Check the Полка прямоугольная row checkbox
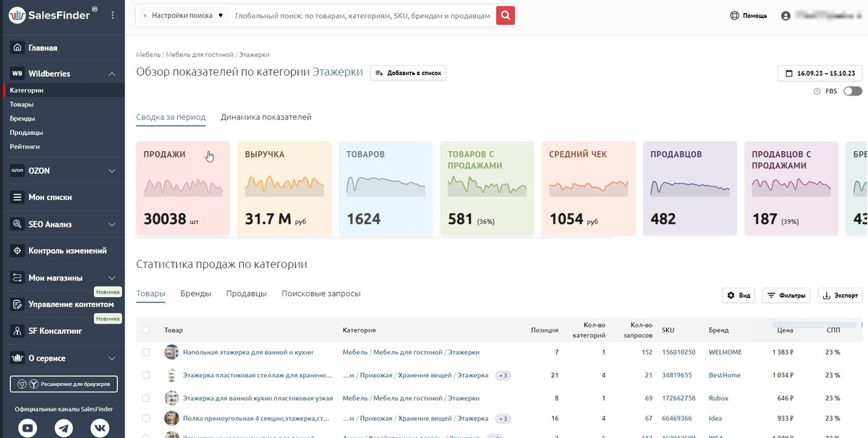Viewport: 868px width, 438px height. click(x=146, y=418)
